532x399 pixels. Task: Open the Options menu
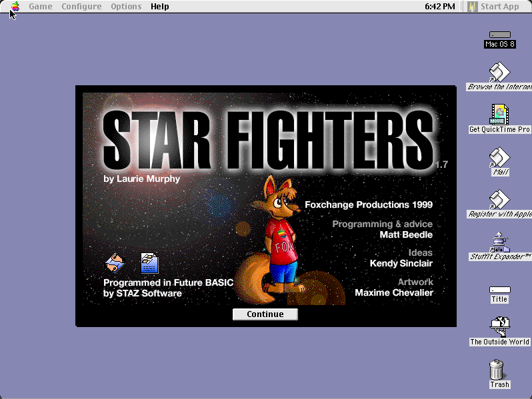tap(126, 7)
